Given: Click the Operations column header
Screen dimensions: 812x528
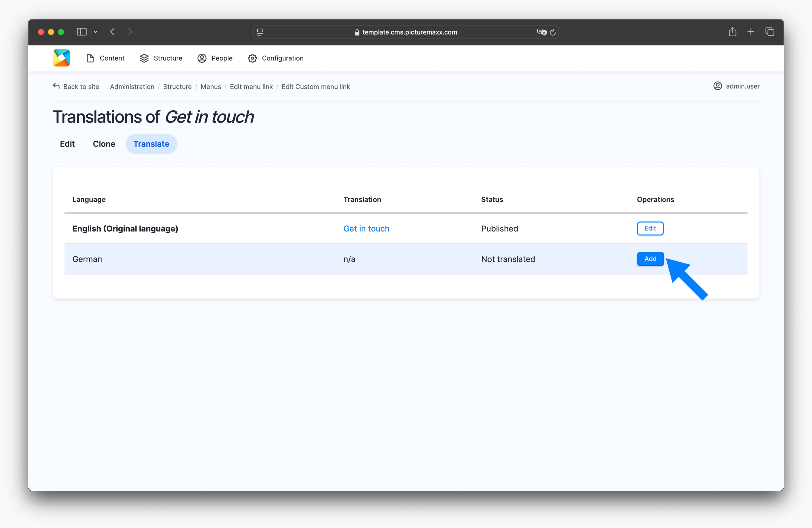Looking at the screenshot, I should coord(655,199).
